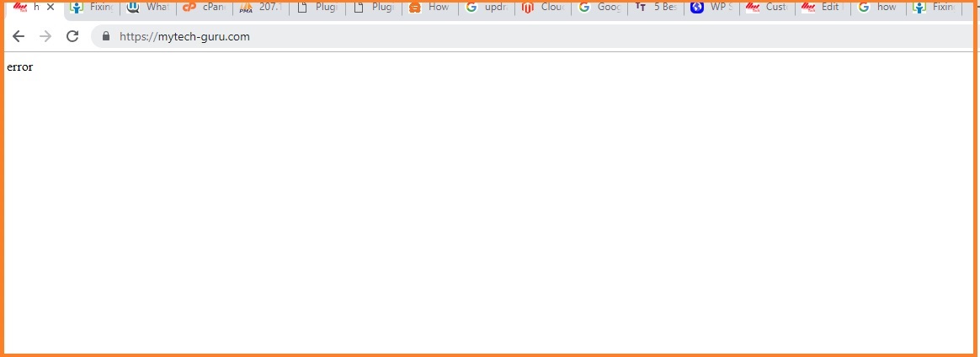Open the cPanel tab
Viewport: 980px width, 357px height.
[205, 8]
